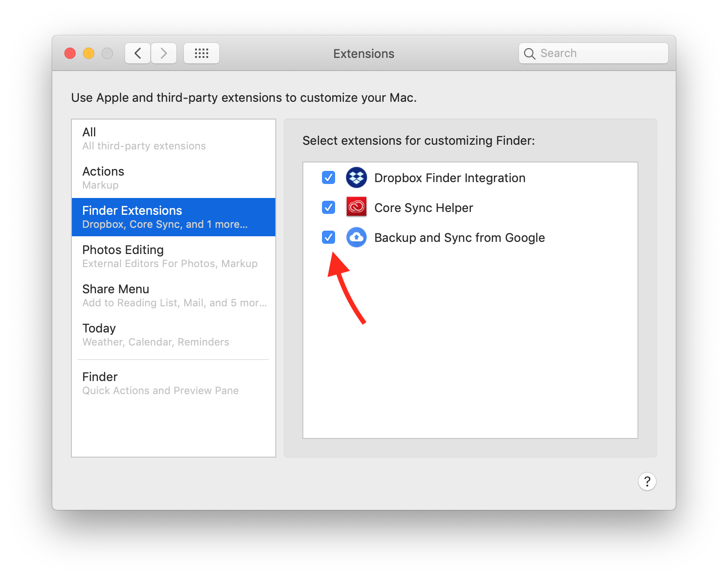Open the Finder Quick Actions category
The width and height of the screenshot is (728, 579).
point(174,383)
